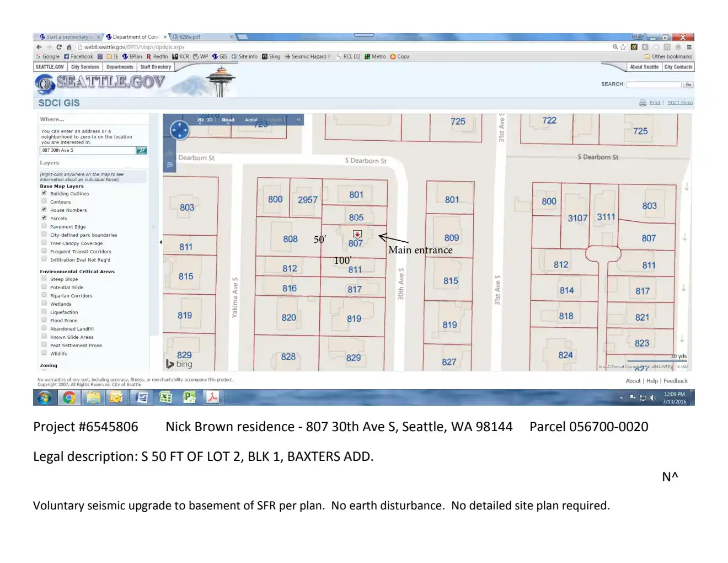
Task: Enable the Contours layer checkbox
Action: tap(44, 201)
